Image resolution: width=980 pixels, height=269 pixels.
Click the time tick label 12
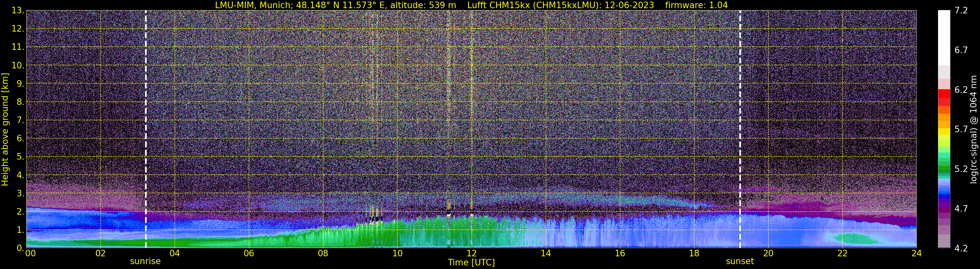[x=471, y=253]
